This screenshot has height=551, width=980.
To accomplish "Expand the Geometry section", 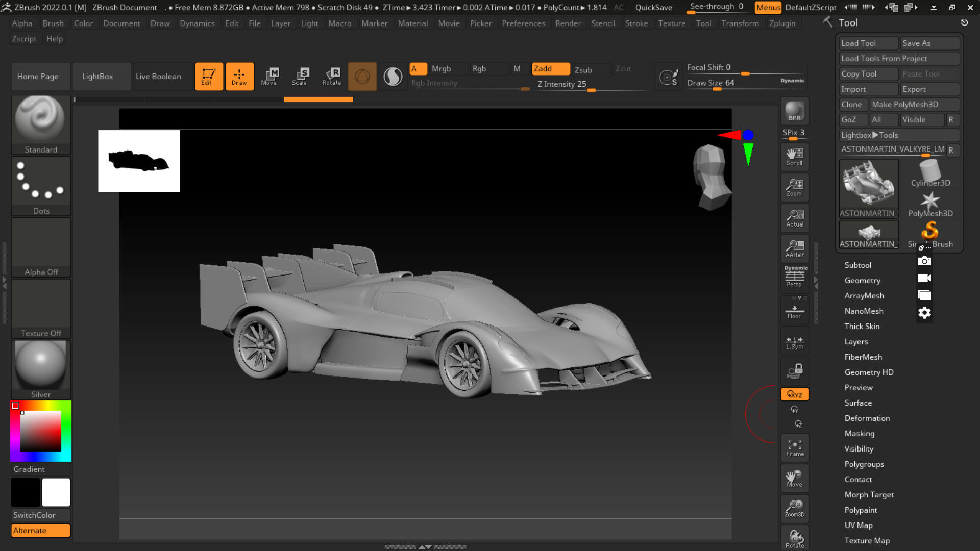I will click(862, 281).
